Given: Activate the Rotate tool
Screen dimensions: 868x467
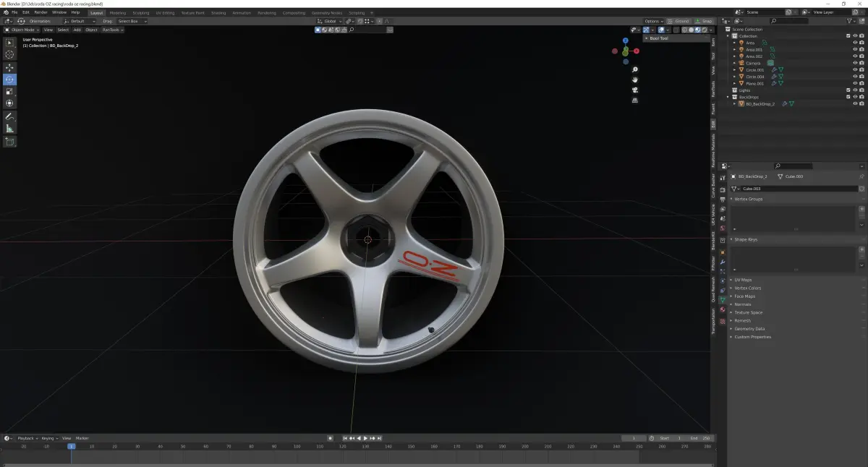Looking at the screenshot, I should click(x=10, y=80).
